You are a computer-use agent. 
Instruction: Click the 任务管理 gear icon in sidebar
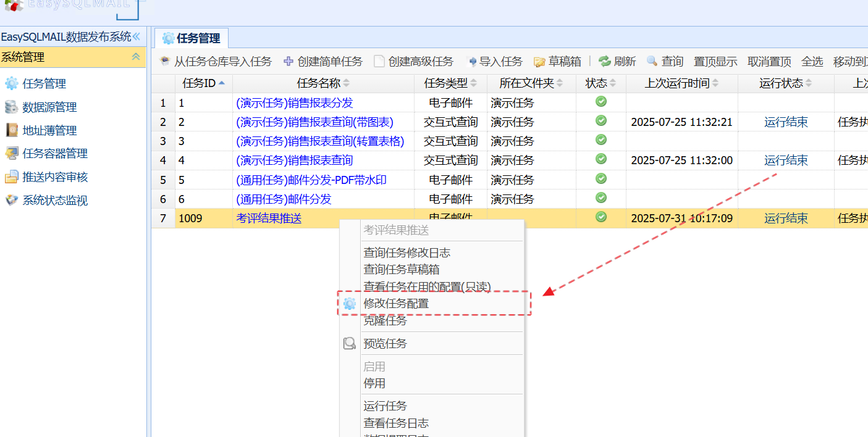pyautogui.click(x=11, y=84)
